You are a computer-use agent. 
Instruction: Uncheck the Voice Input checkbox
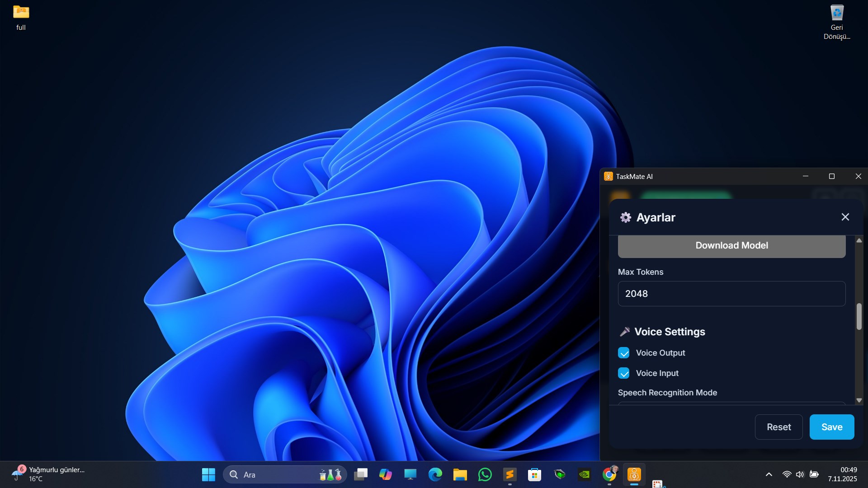pyautogui.click(x=624, y=373)
